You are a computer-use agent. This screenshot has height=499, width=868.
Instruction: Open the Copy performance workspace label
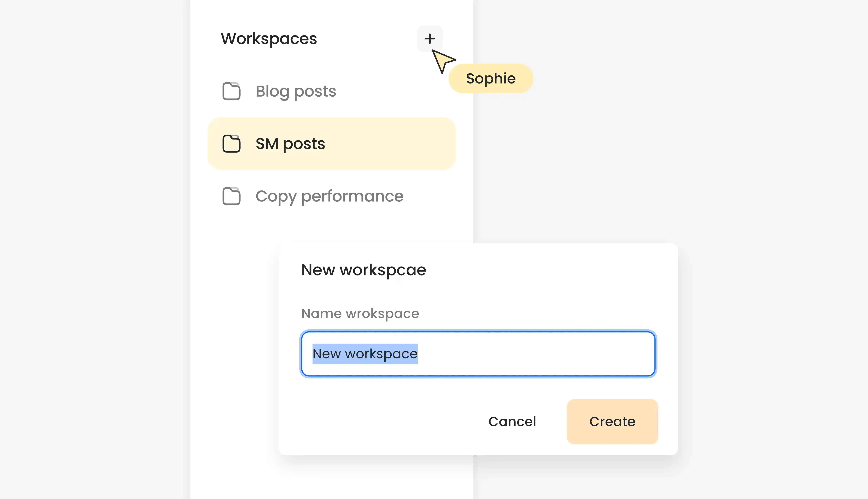pyautogui.click(x=329, y=196)
